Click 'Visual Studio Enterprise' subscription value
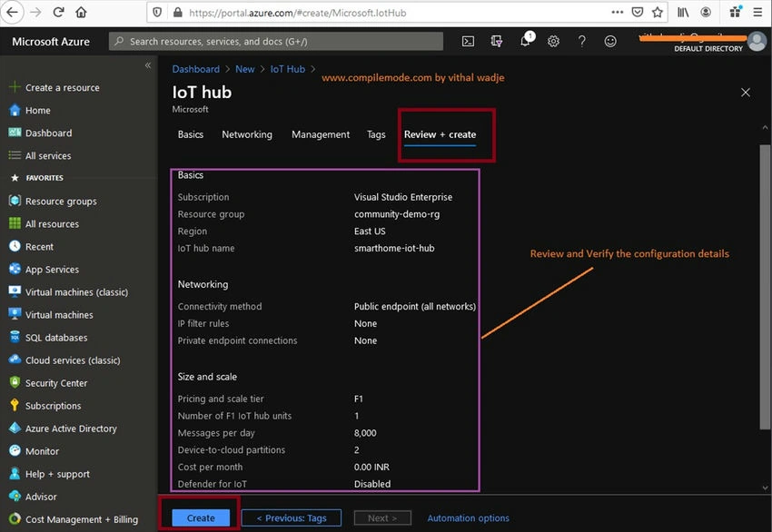Image resolution: width=772 pixels, height=532 pixels. coord(403,197)
